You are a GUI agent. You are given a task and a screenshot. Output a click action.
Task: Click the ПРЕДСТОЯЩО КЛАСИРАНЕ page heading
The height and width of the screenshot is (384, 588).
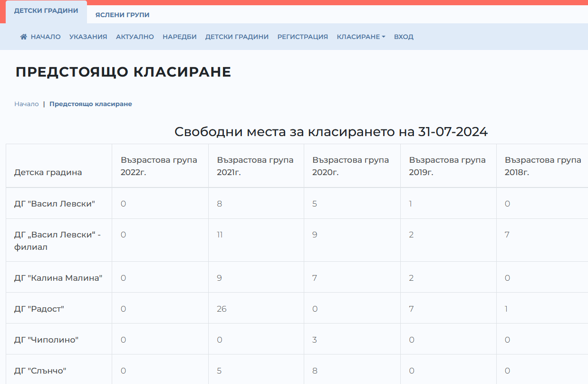coord(124,72)
